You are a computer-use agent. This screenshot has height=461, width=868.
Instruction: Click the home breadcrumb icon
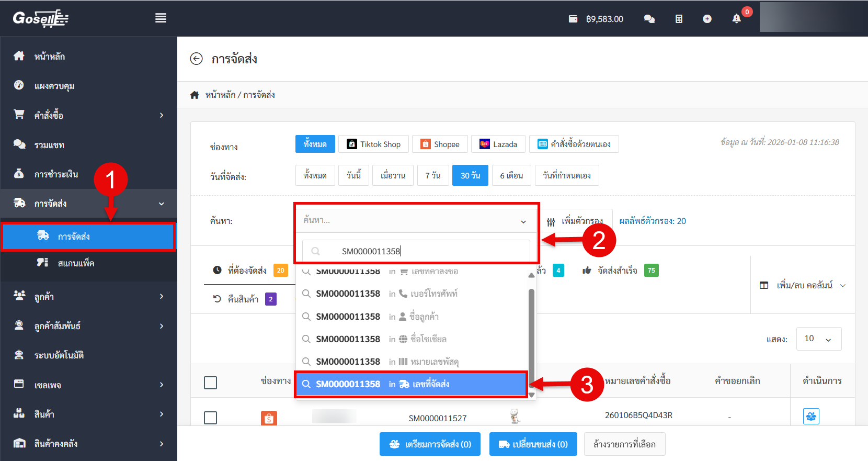tap(195, 95)
